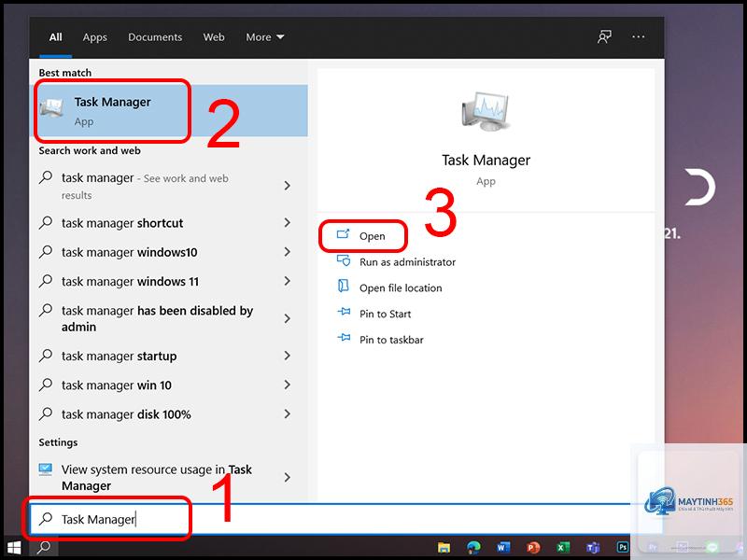
Task: Open Photoshop from the taskbar
Action: (622, 548)
